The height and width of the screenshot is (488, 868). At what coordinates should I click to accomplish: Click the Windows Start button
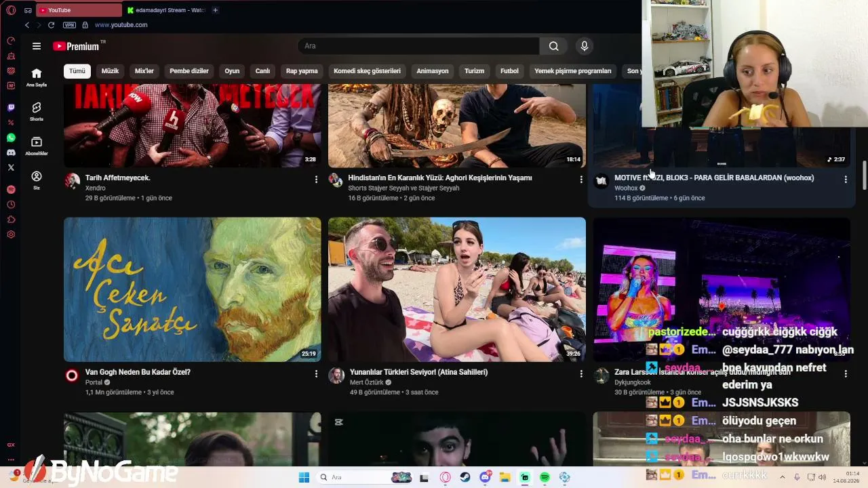[x=304, y=477]
